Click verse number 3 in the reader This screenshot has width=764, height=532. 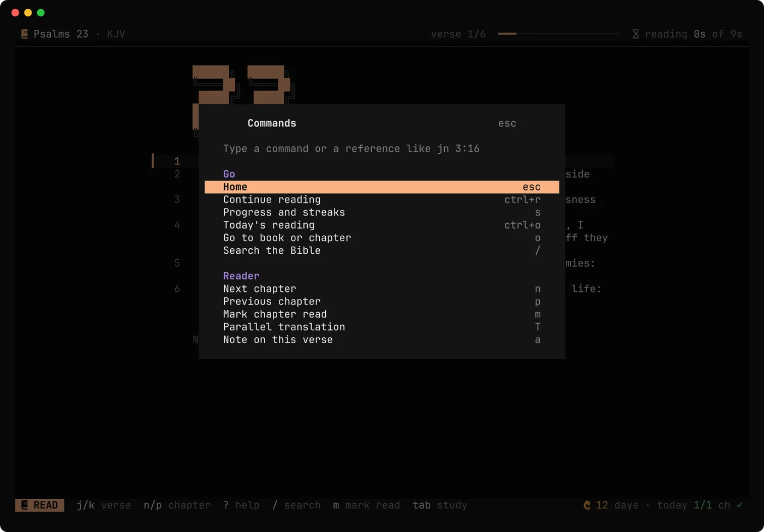click(177, 200)
